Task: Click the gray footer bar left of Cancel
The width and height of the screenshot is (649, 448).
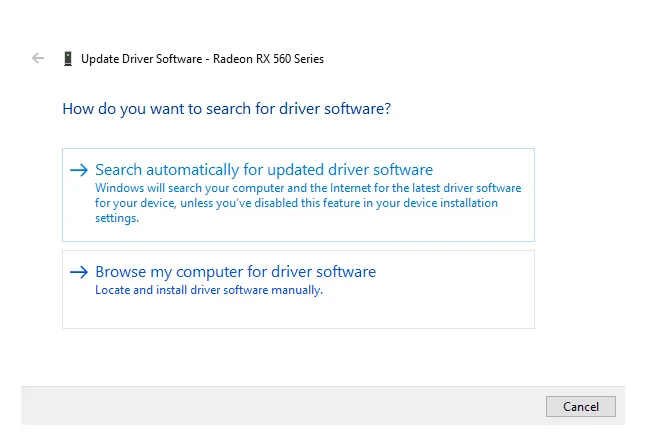Action: click(283, 406)
